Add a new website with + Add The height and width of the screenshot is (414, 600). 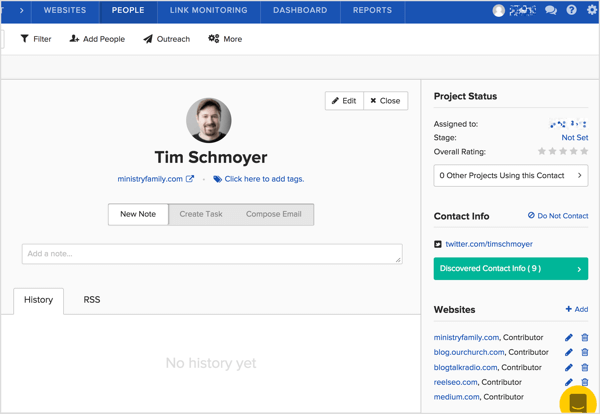click(577, 309)
